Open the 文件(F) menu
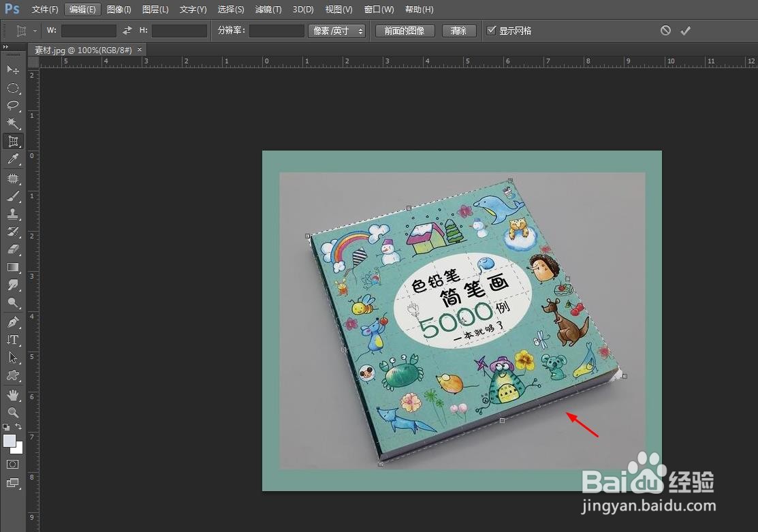Viewport: 758px width, 532px height. pos(44,9)
